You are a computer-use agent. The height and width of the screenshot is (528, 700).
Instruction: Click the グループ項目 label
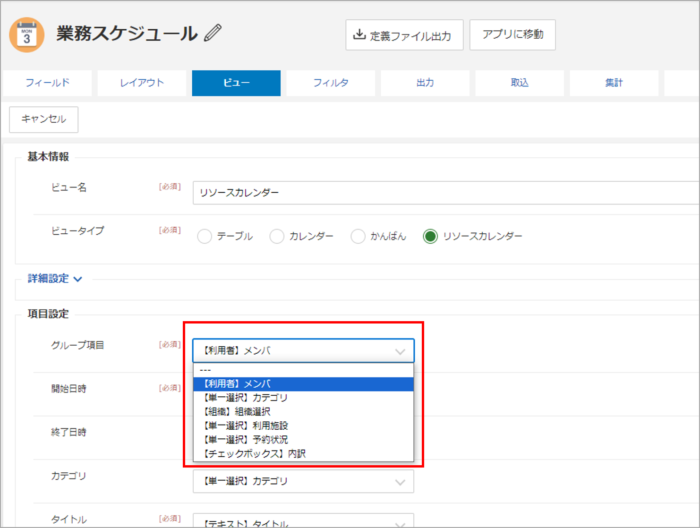pos(78,345)
